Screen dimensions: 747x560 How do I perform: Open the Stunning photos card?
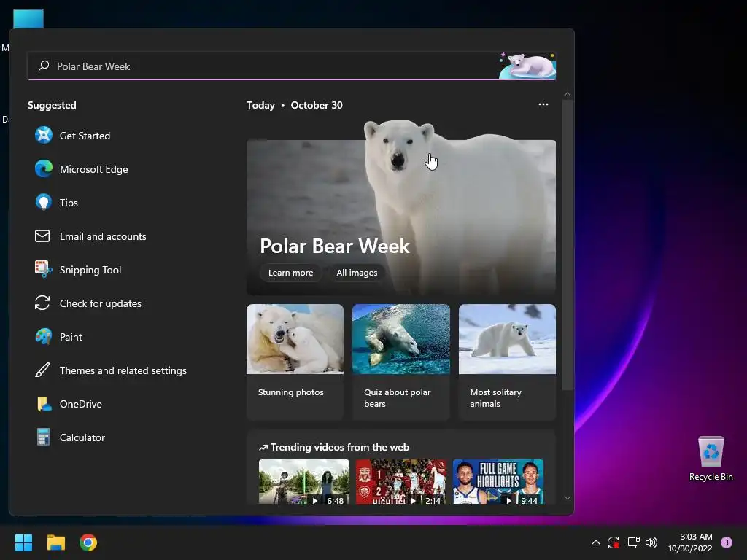[295, 362]
